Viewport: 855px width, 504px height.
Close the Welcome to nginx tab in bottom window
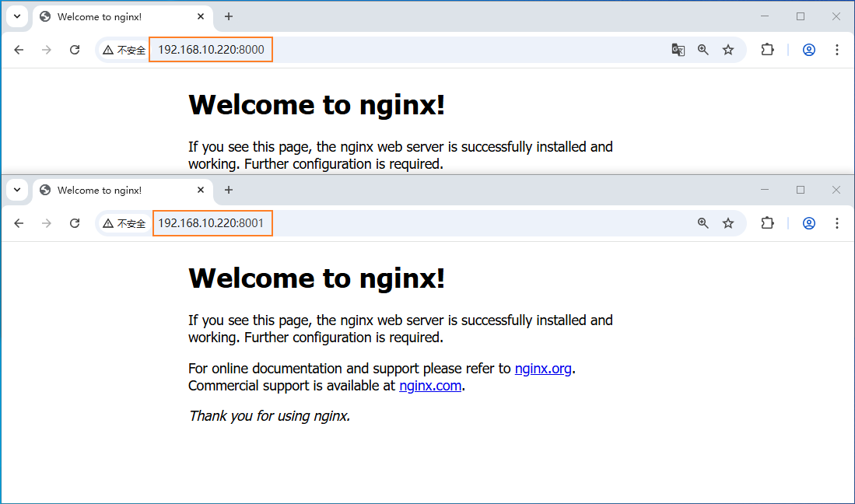(201, 190)
